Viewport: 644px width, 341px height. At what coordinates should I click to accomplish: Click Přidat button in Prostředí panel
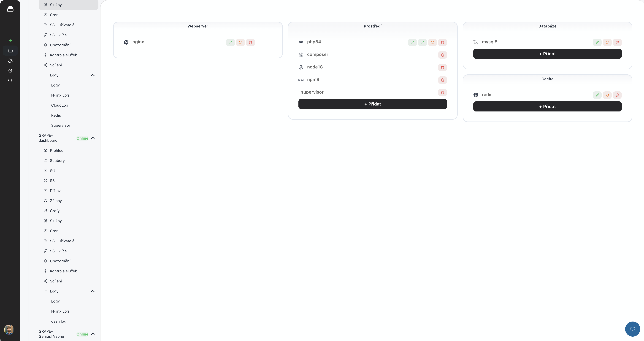[372, 104]
